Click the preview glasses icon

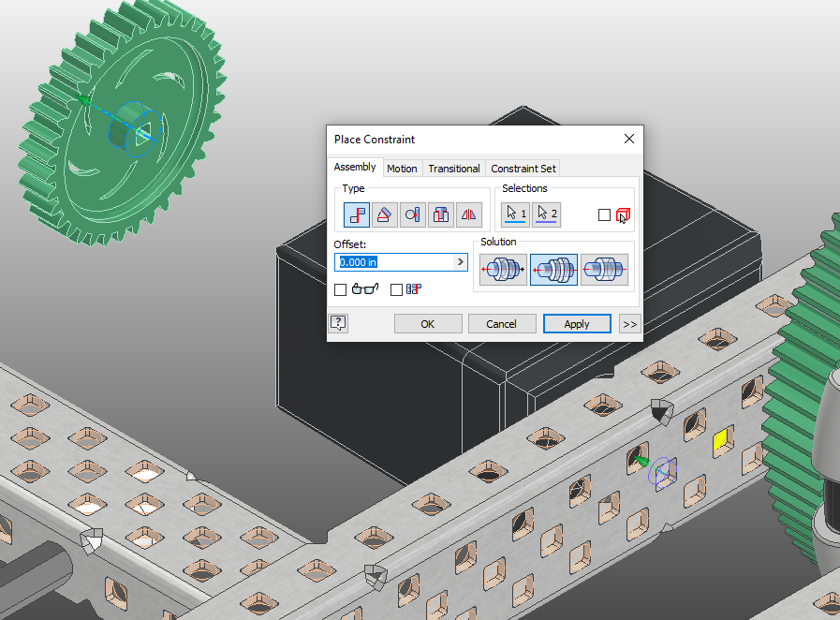click(x=365, y=289)
